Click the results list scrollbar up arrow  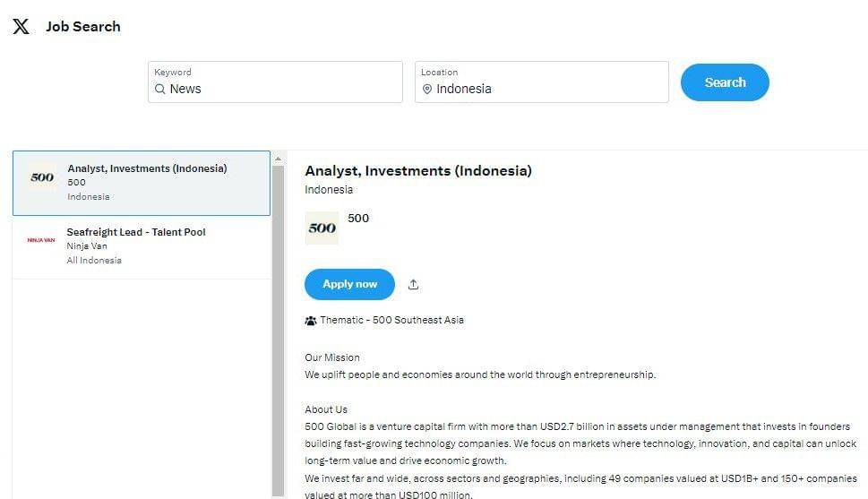pyautogui.click(x=278, y=159)
